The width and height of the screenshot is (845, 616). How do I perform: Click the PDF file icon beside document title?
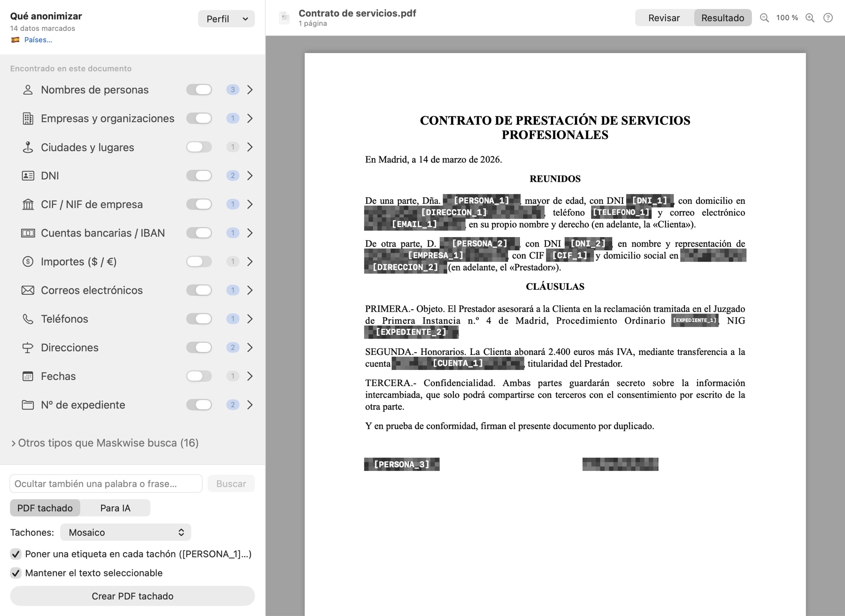[x=284, y=18]
